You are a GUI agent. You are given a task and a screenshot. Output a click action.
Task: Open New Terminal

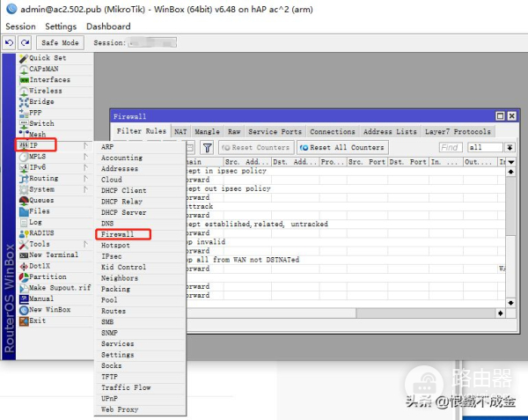coord(53,255)
